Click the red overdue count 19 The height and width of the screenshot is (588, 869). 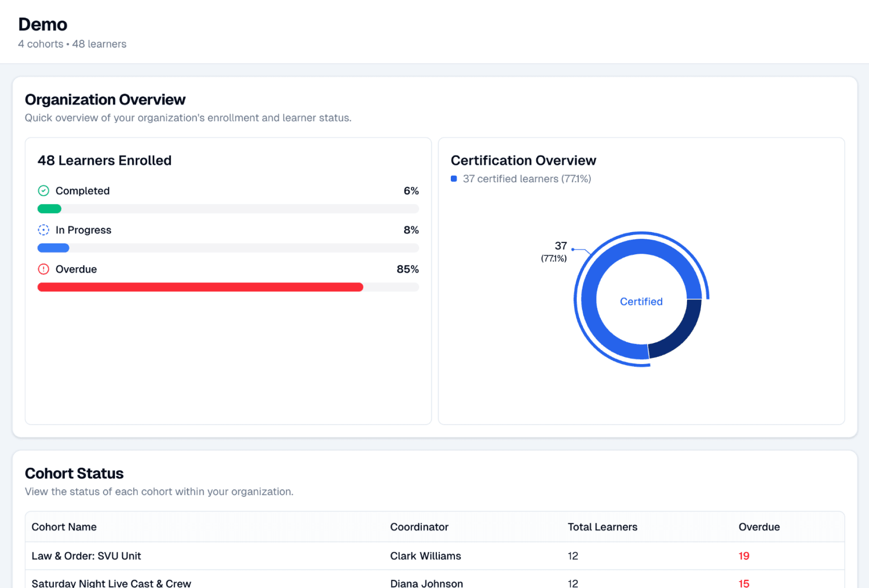(x=744, y=556)
